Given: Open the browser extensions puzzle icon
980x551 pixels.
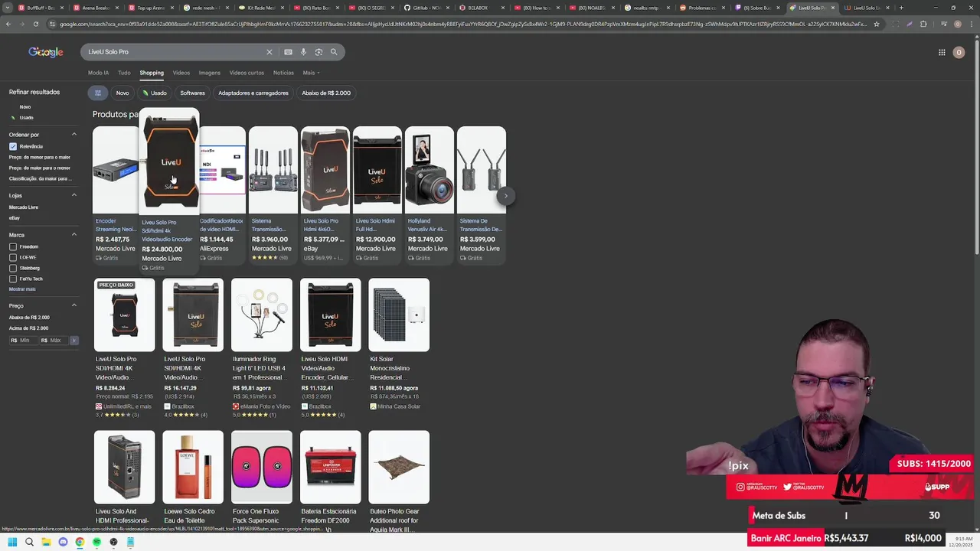Looking at the screenshot, I should tap(923, 24).
